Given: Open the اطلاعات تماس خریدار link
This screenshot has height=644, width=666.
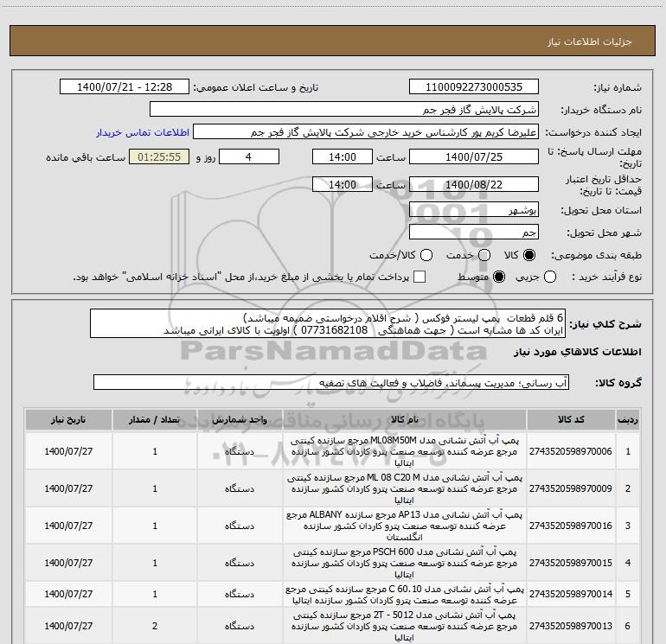Looking at the screenshot, I should coord(143,132).
